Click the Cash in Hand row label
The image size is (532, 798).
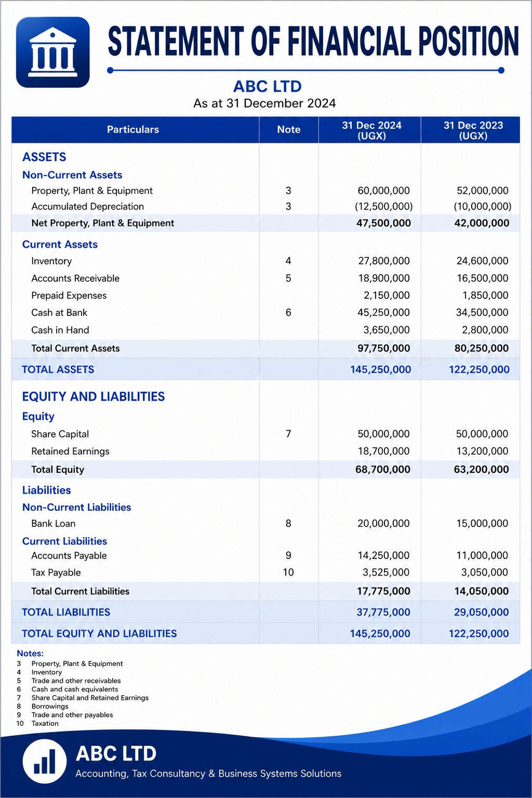[60, 330]
